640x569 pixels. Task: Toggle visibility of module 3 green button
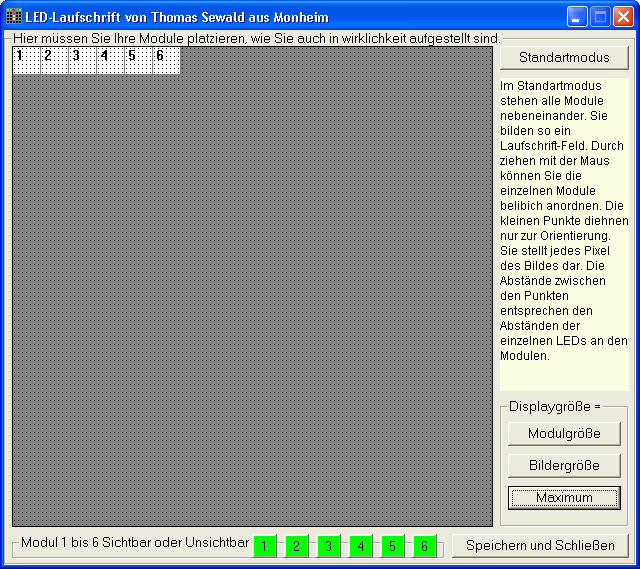click(x=329, y=546)
